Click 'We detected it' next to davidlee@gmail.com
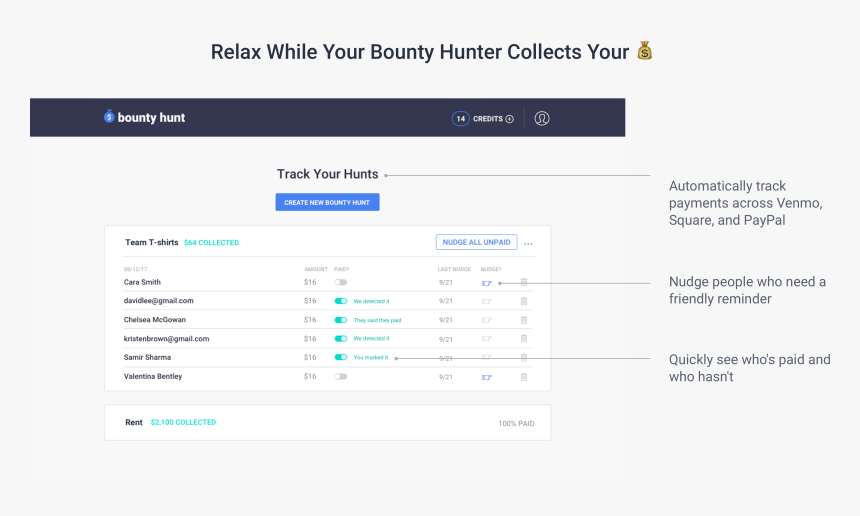The height and width of the screenshot is (516, 860). pos(371,302)
